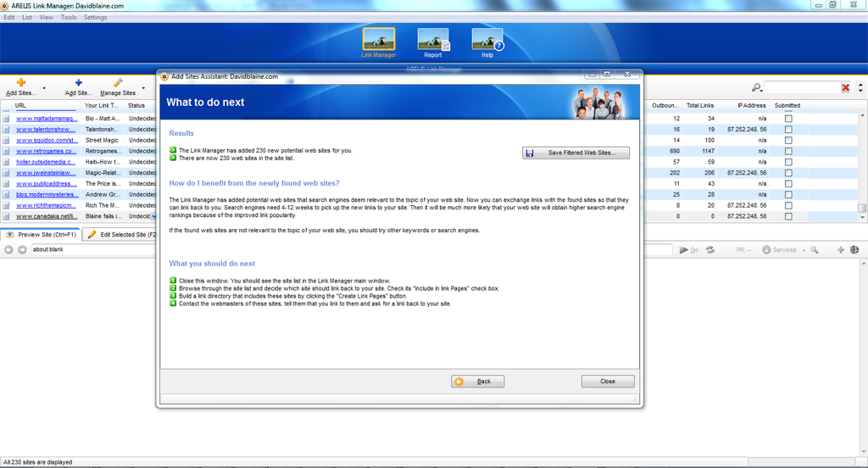Click the blue plus Add Site icon
868x468 pixels.
(x=79, y=82)
